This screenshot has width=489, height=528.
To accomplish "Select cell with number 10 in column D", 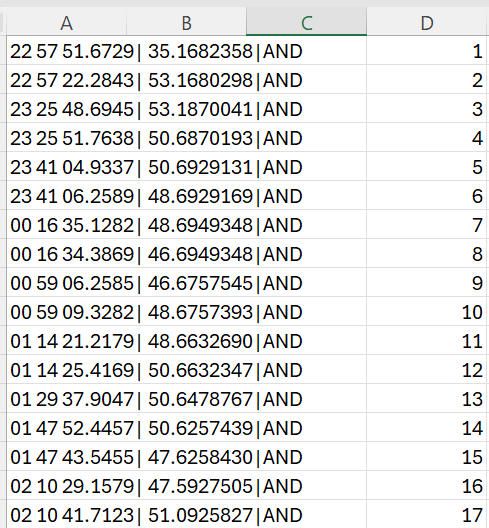I will tap(427, 311).
